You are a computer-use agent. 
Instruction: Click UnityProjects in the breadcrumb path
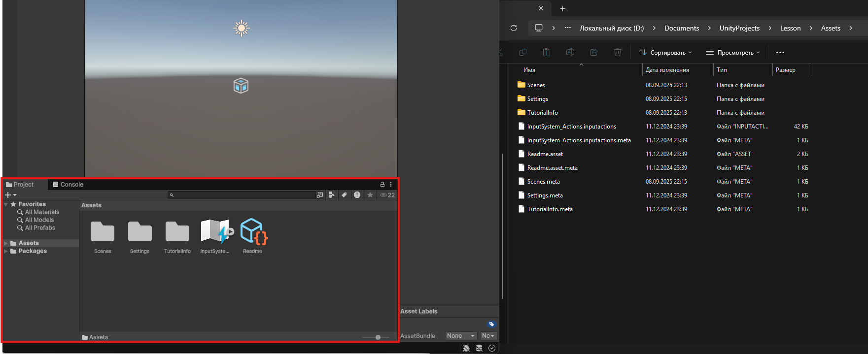739,28
